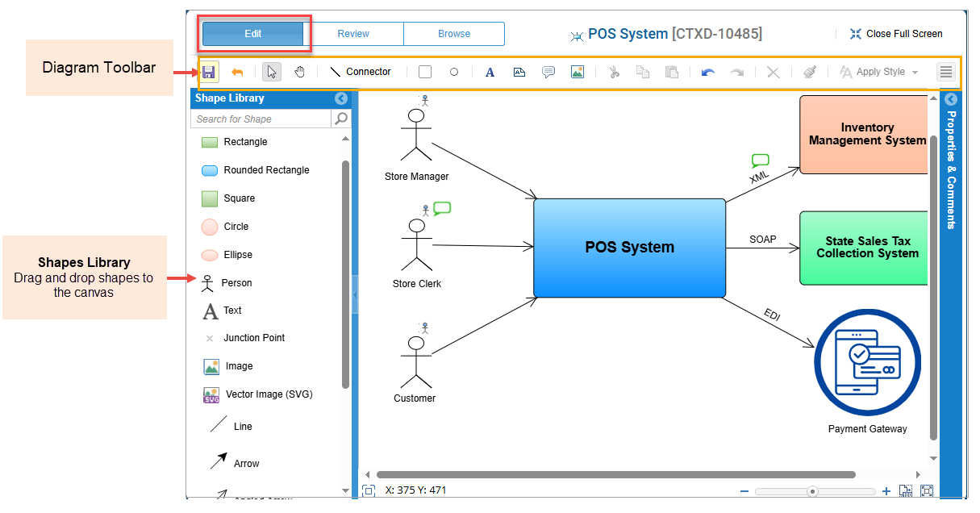The image size is (980, 513).
Task: Save the diagram using the floppy disk icon
Action: pos(208,72)
